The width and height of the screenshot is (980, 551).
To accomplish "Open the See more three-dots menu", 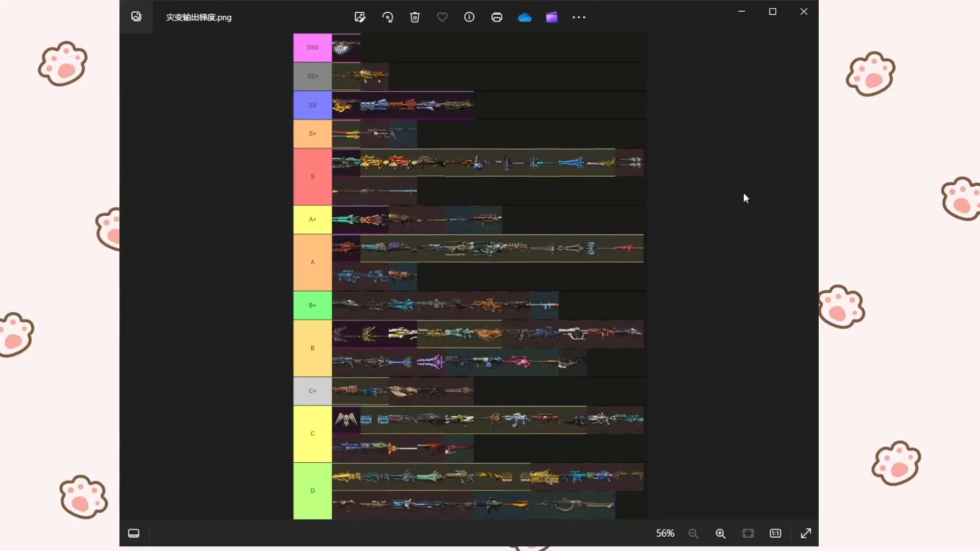I will click(x=579, y=17).
